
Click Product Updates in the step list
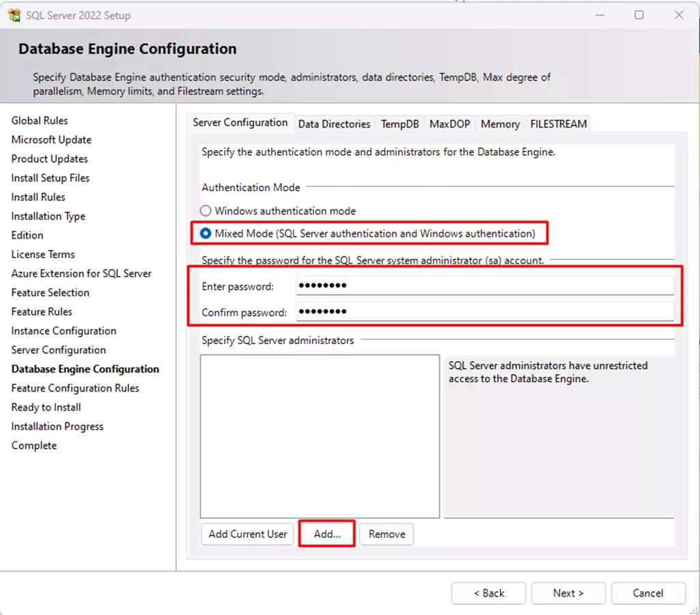tap(50, 159)
